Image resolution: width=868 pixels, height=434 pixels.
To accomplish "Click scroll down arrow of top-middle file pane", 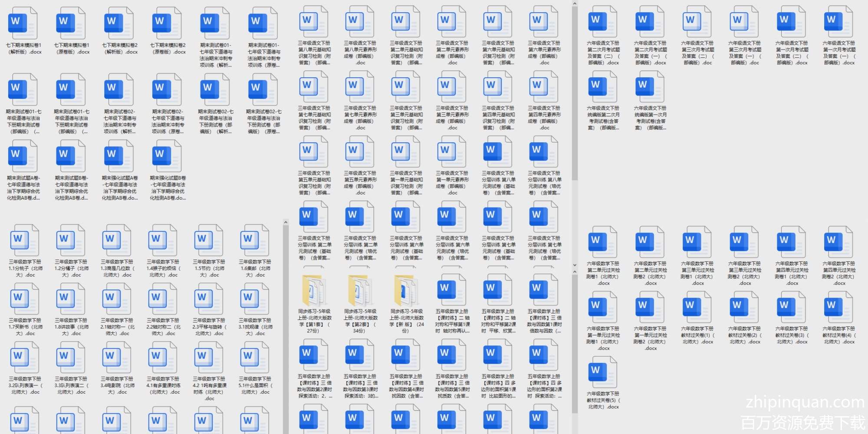I will tap(575, 265).
